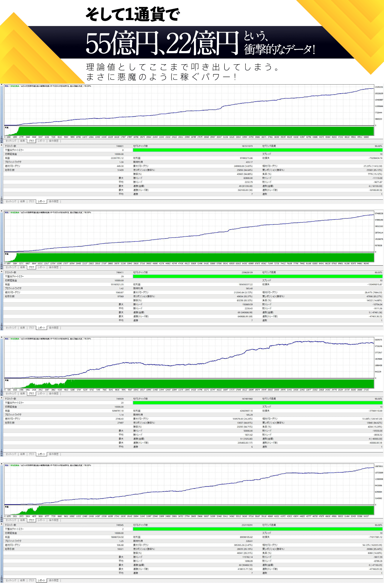This screenshot has width=384, height=588.
Task: Open the セッティング tab under the topmost graph
Action: pyautogui.click(x=11, y=141)
